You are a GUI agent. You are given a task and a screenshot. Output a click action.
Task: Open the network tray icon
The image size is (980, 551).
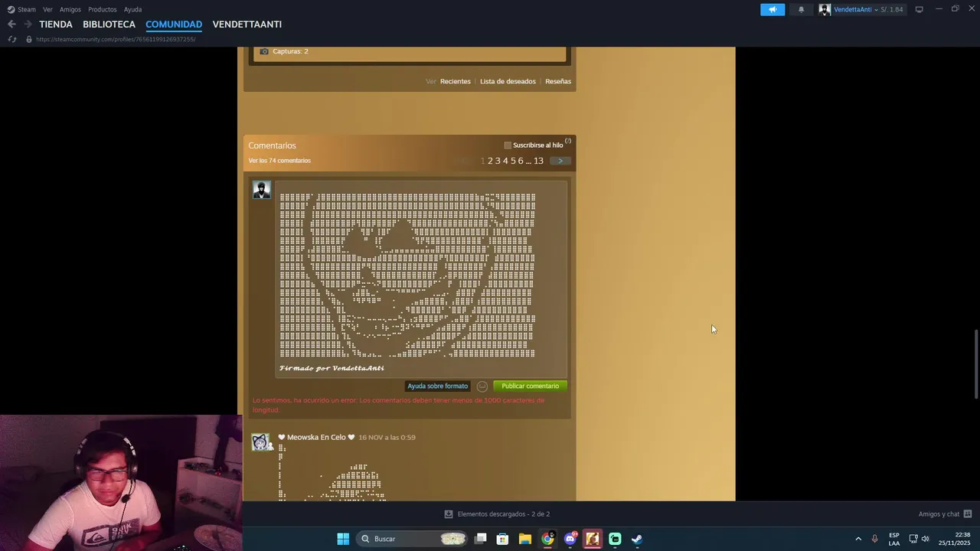pyautogui.click(x=913, y=539)
